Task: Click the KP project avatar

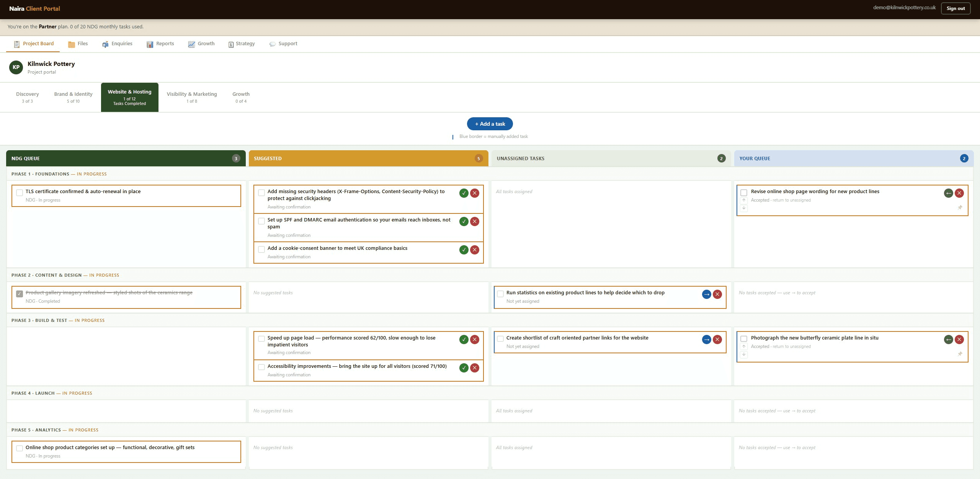Action: click(x=16, y=67)
